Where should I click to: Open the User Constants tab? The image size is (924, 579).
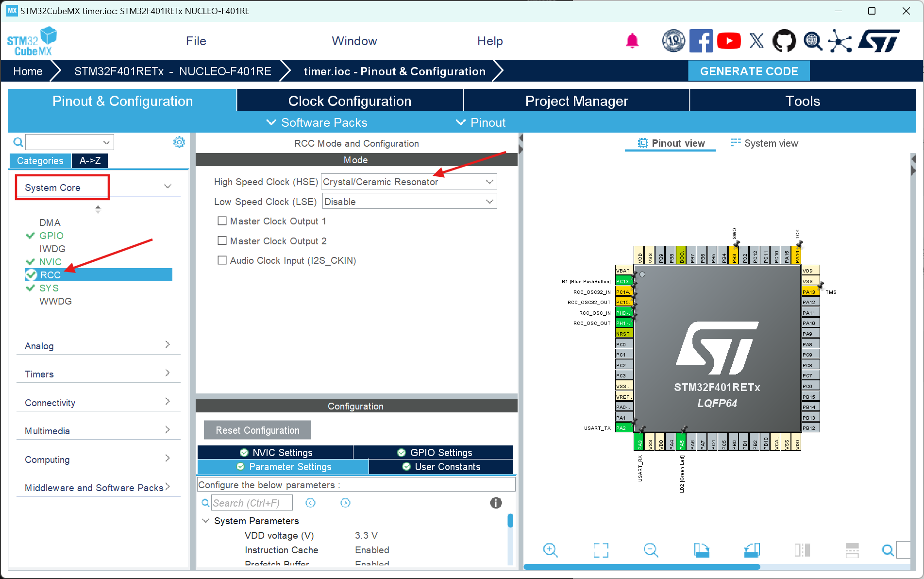pyautogui.click(x=441, y=467)
